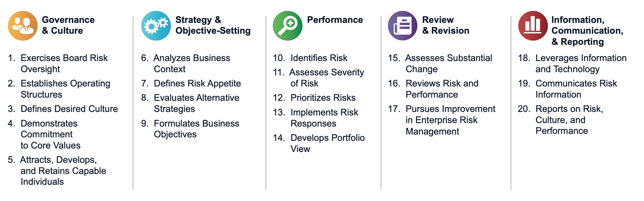Viewport: 644px width, 201px height.
Task: Click the blue gears Strategy icon
Action: tap(156, 26)
